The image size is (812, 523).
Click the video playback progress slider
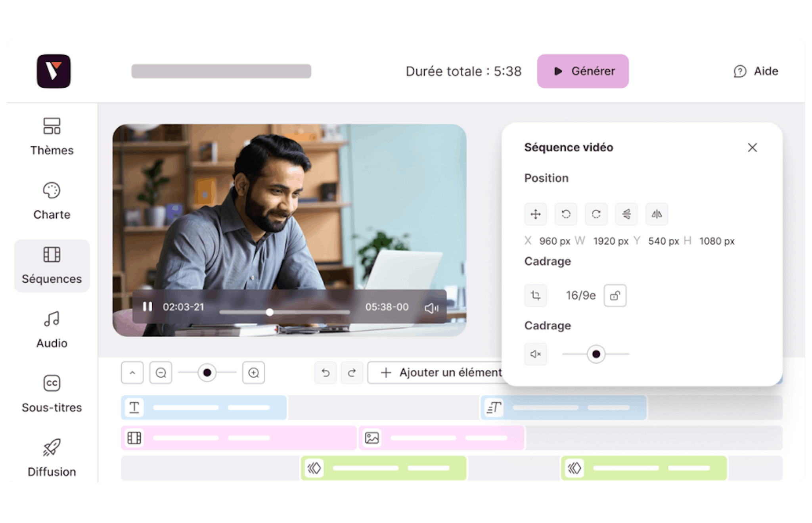click(285, 312)
